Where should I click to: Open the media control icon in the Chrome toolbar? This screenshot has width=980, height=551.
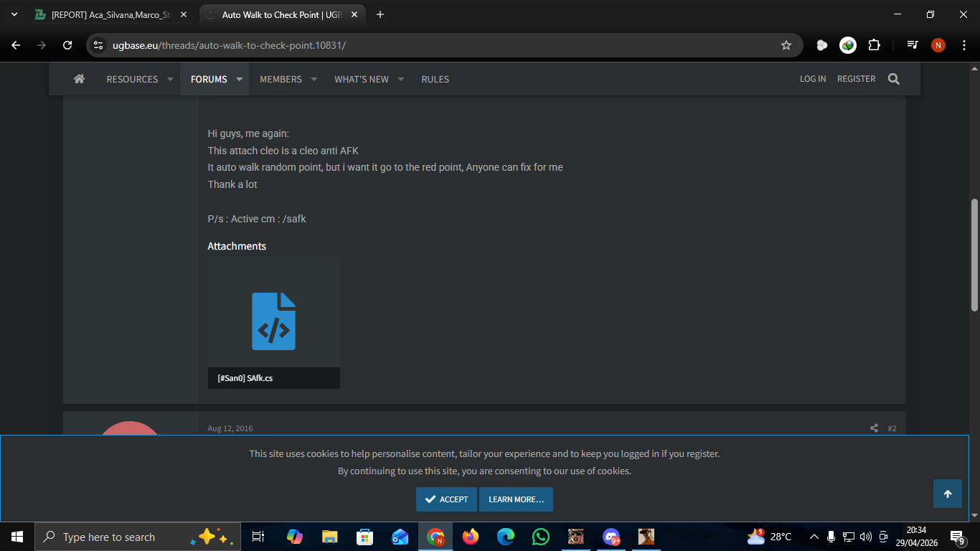point(913,45)
